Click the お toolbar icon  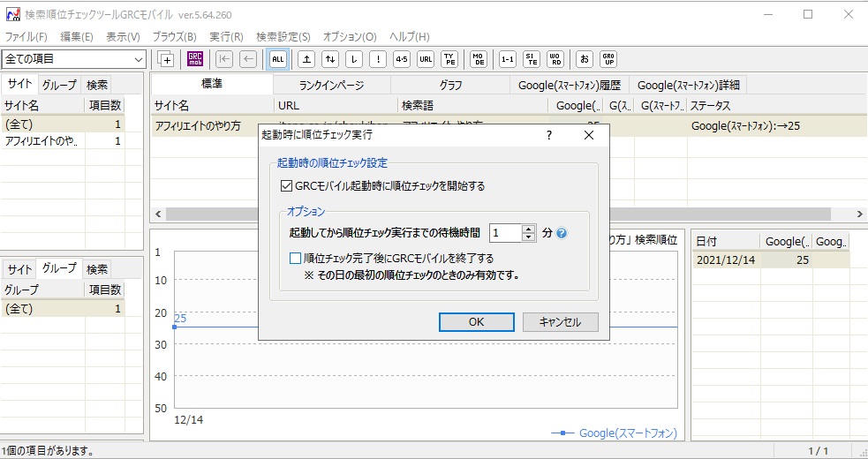tap(584, 59)
